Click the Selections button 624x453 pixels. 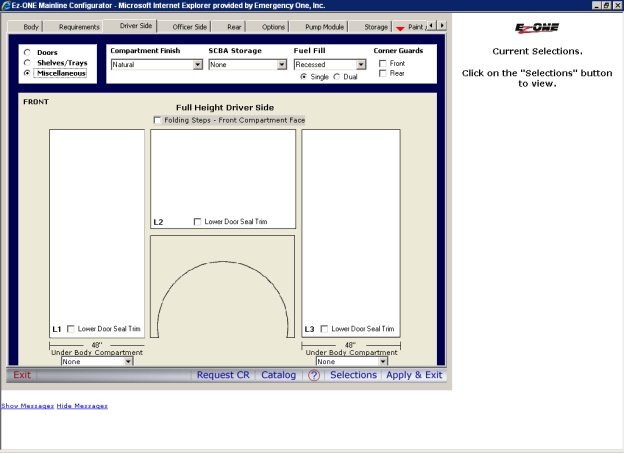(353, 375)
